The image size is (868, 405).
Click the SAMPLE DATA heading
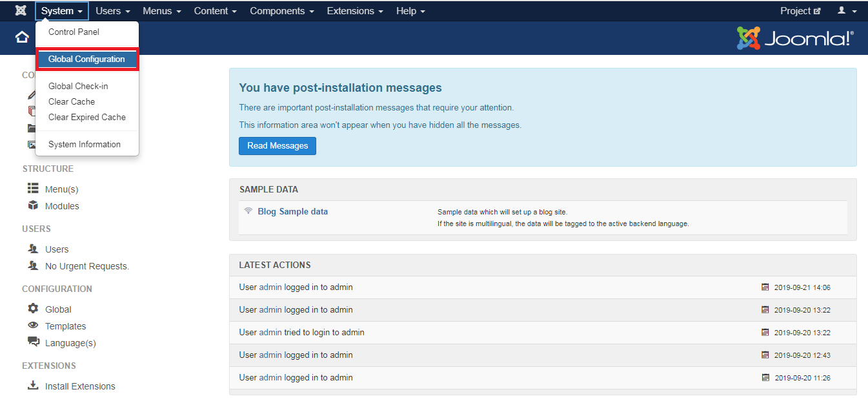[268, 189]
